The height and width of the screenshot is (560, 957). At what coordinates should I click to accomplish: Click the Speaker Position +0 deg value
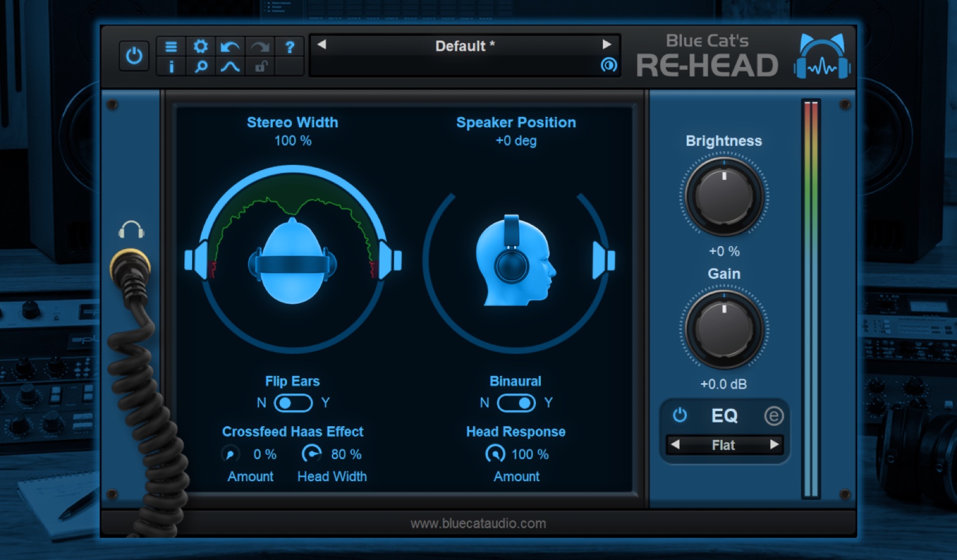[x=516, y=140]
